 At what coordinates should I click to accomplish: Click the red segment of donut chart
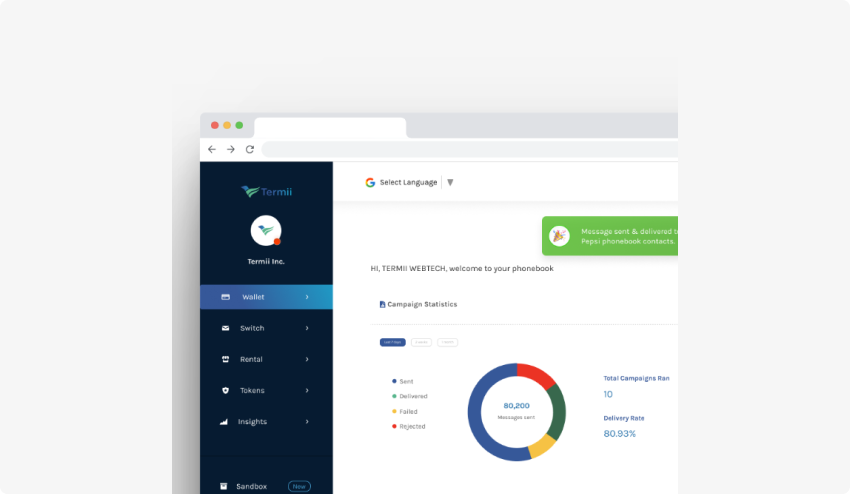538,375
